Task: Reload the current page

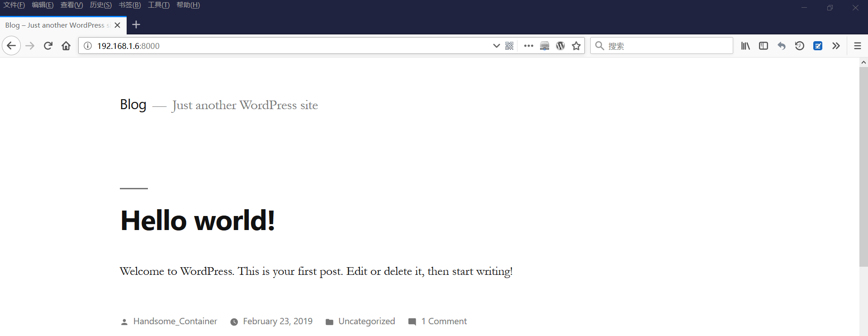Action: pos(48,46)
